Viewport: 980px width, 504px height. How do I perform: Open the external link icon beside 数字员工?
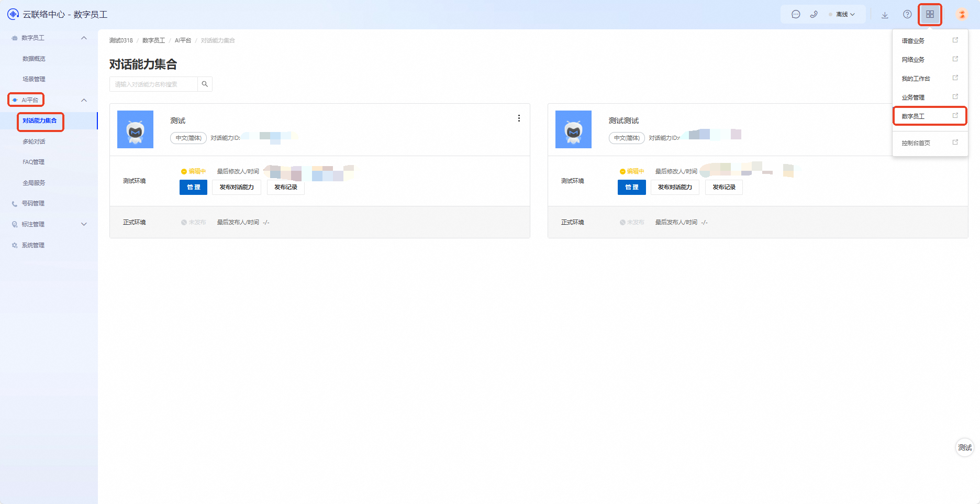pyautogui.click(x=955, y=116)
